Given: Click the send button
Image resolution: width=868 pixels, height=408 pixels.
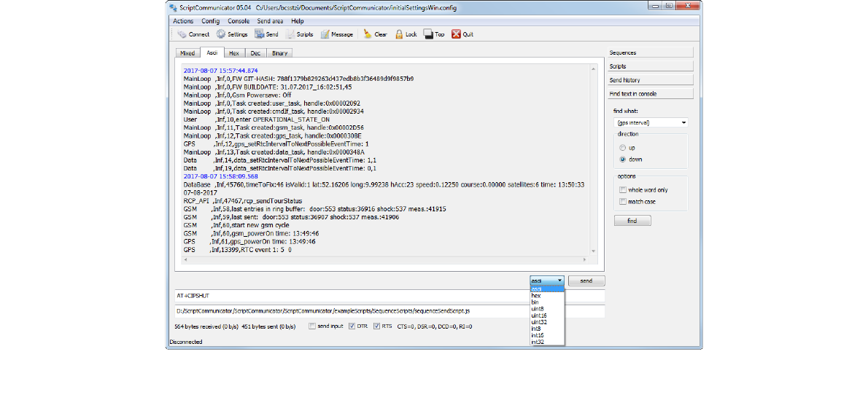Looking at the screenshot, I should [586, 280].
